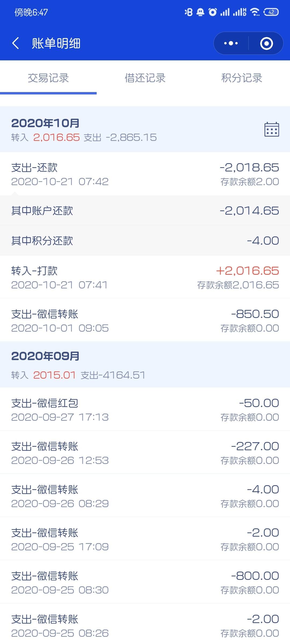
Task: Open the 支出-微信转账 -227.00 record
Action: click(x=145, y=452)
